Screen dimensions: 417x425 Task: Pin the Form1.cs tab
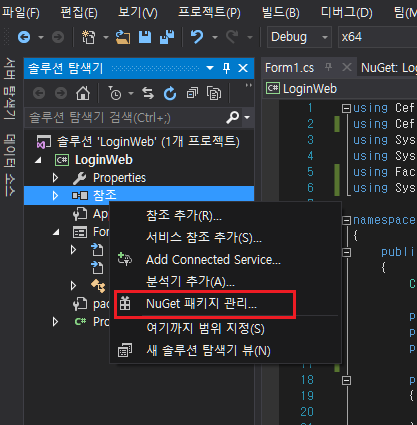point(328,67)
